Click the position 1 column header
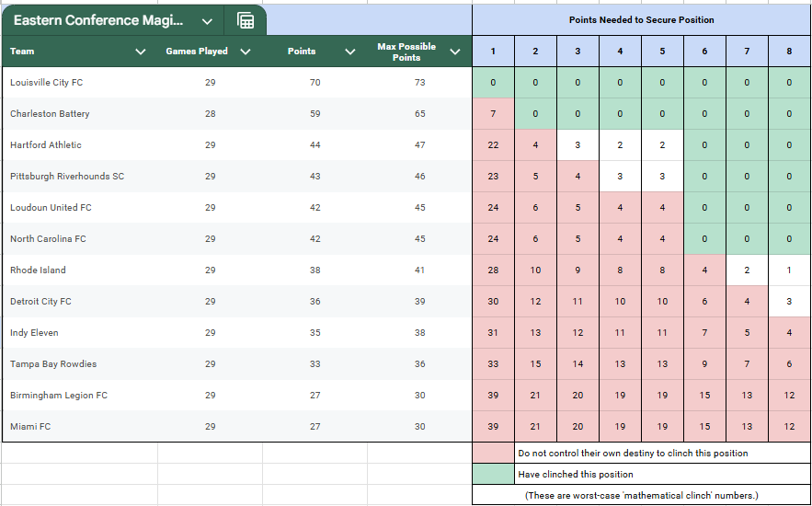 click(x=493, y=52)
